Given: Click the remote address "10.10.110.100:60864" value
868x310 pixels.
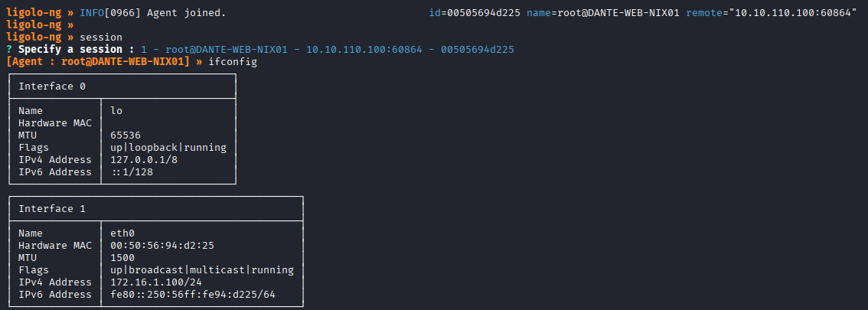Looking at the screenshot, I should [795, 13].
